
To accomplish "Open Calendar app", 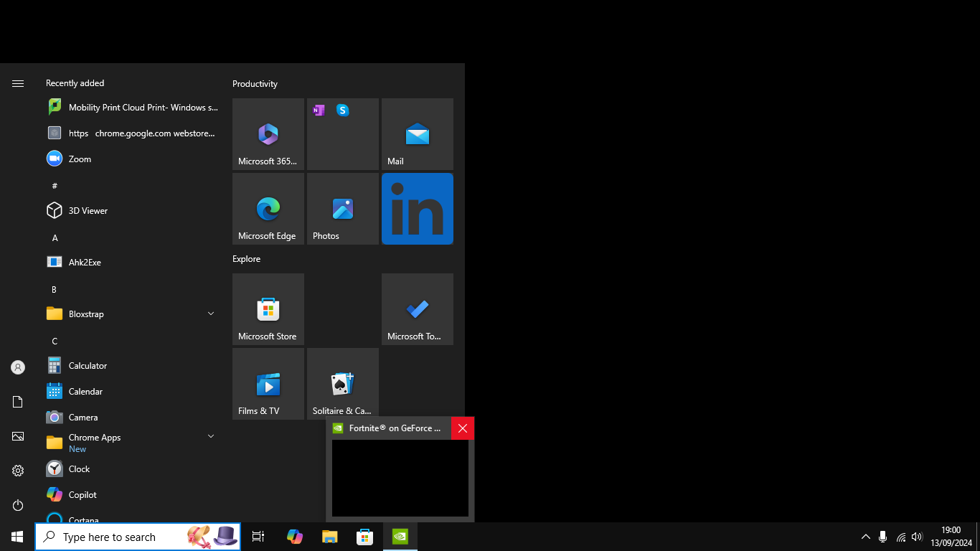I will coord(132,391).
